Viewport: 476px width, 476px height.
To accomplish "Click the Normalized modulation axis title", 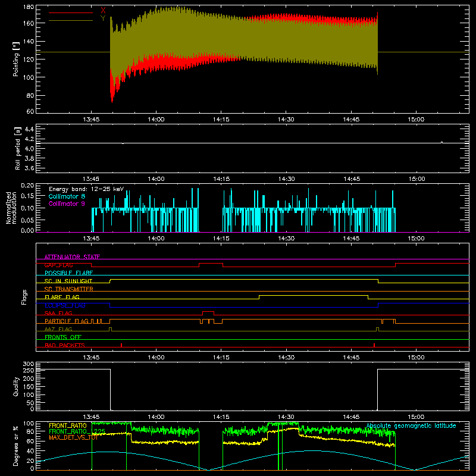I will point(11,208).
